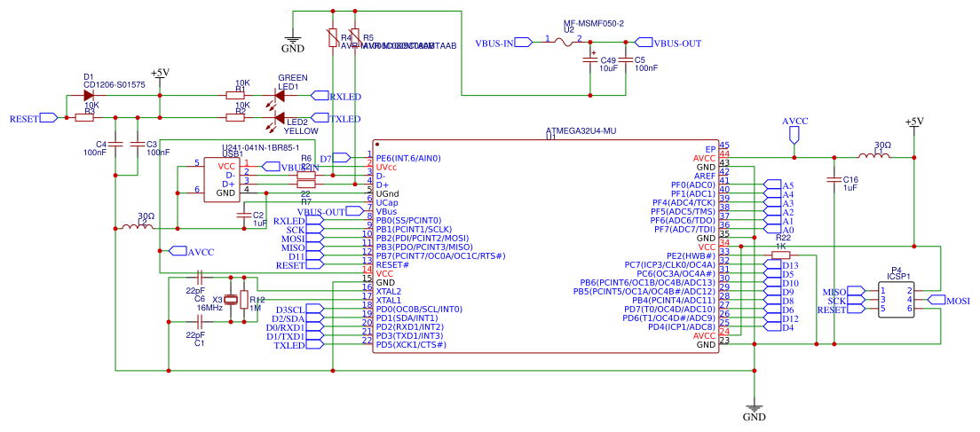Select AREF pin label on U1
980x432 pixels.
pos(703,176)
